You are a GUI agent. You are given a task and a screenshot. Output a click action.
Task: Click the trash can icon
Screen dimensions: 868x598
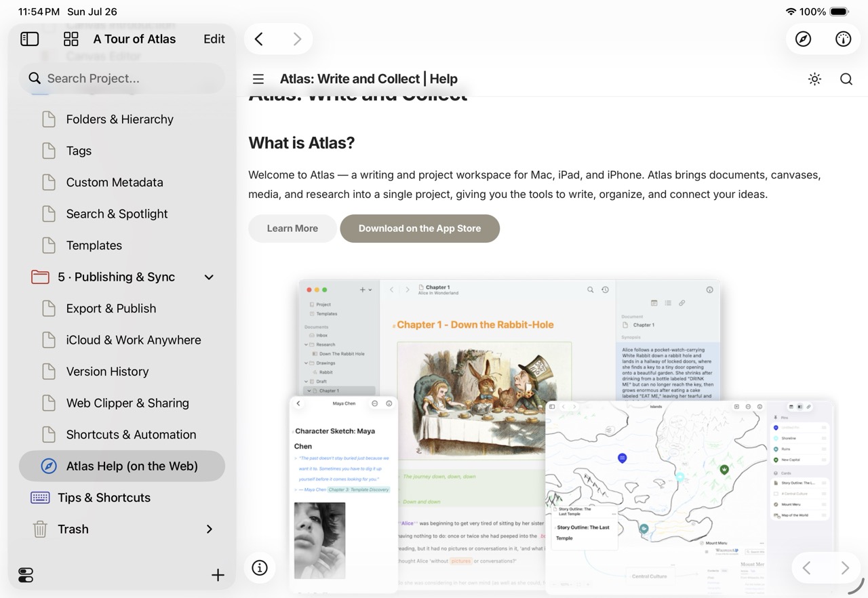tap(40, 530)
